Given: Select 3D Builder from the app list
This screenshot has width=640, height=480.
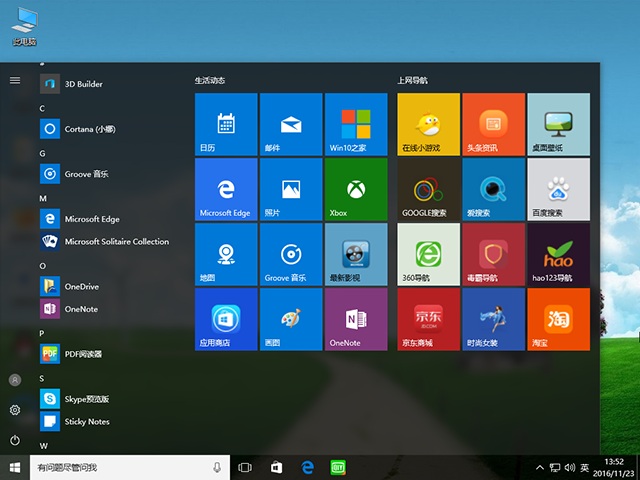Looking at the screenshot, I should point(83,84).
